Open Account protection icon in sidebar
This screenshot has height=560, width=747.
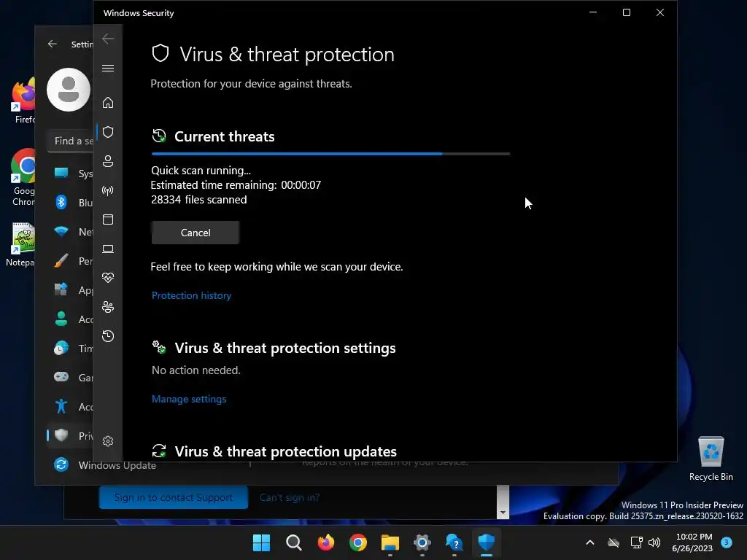click(x=108, y=161)
